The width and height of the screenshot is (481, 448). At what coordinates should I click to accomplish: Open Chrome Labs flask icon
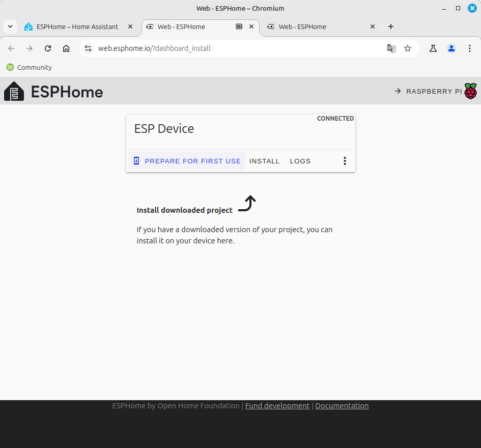pyautogui.click(x=433, y=48)
